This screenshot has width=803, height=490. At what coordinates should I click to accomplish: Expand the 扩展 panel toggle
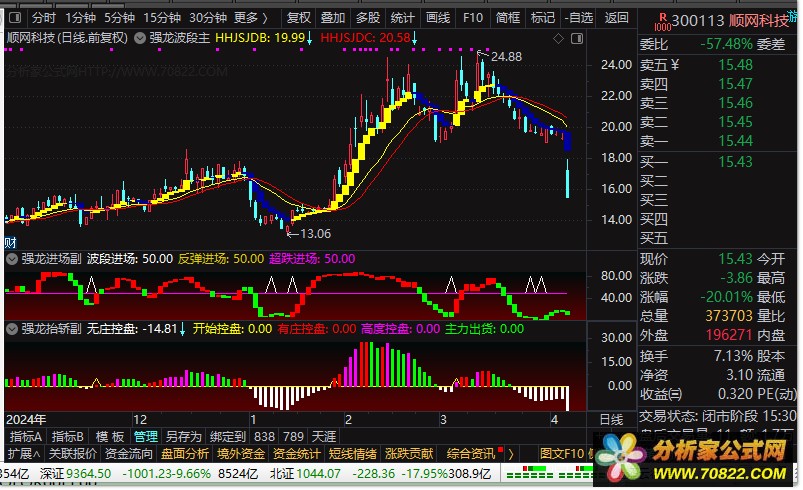[x=24, y=454]
